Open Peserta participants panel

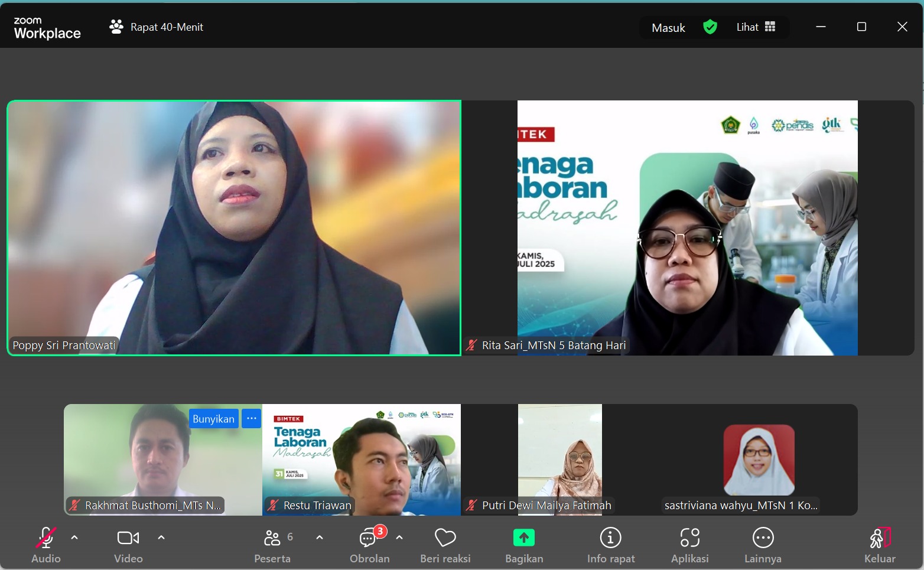pyautogui.click(x=272, y=545)
